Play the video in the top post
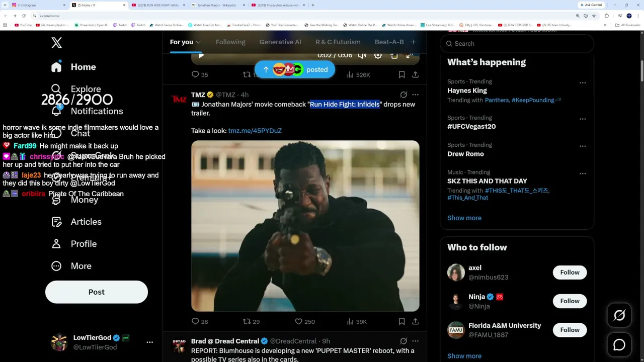Viewport: 644px width, 362px height. (201, 55)
